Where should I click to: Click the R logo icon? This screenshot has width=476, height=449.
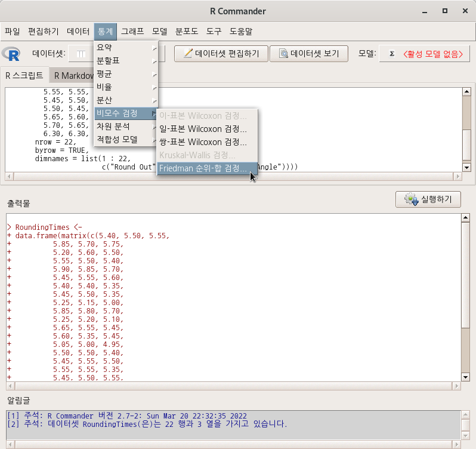[x=11, y=54]
